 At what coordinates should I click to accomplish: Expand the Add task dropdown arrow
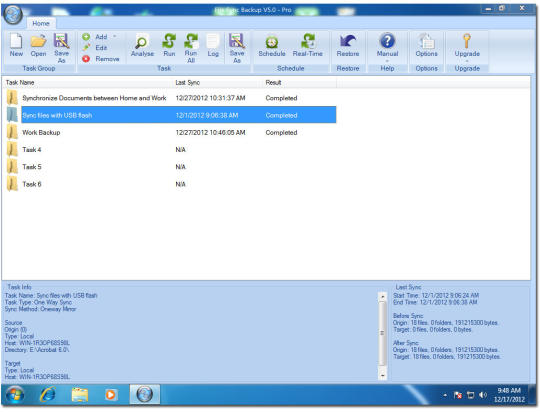pos(115,37)
